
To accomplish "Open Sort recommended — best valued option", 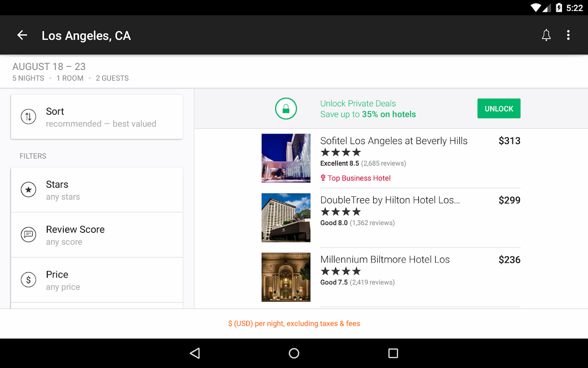I will tap(97, 117).
